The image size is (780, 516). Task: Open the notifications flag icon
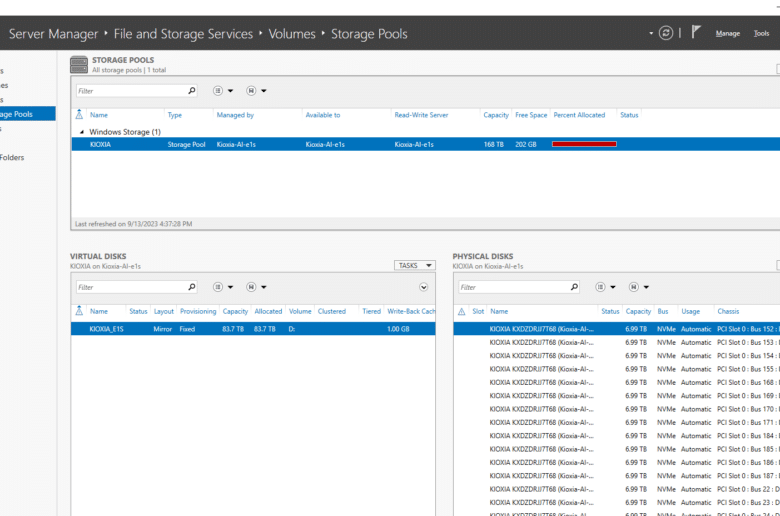696,32
